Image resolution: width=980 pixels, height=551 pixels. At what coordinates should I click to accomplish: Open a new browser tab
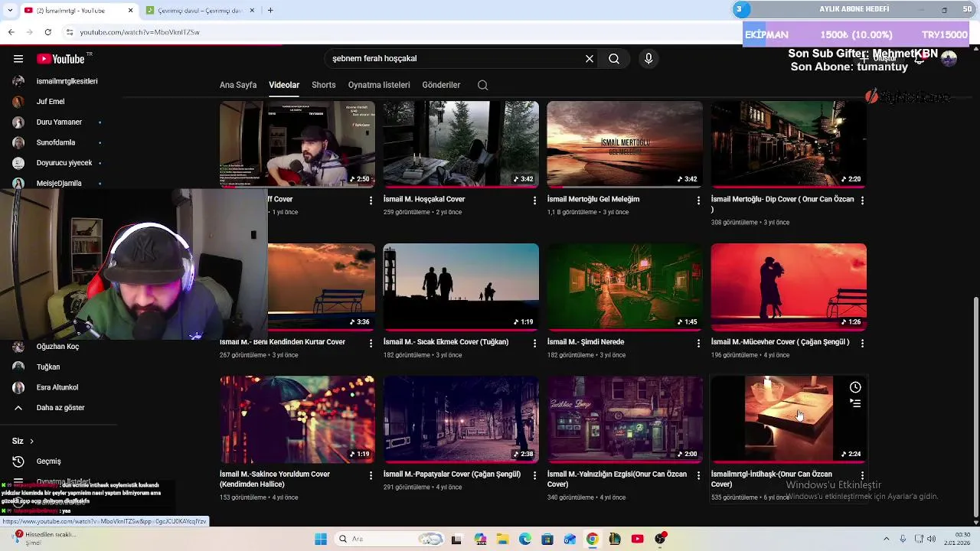(x=270, y=10)
